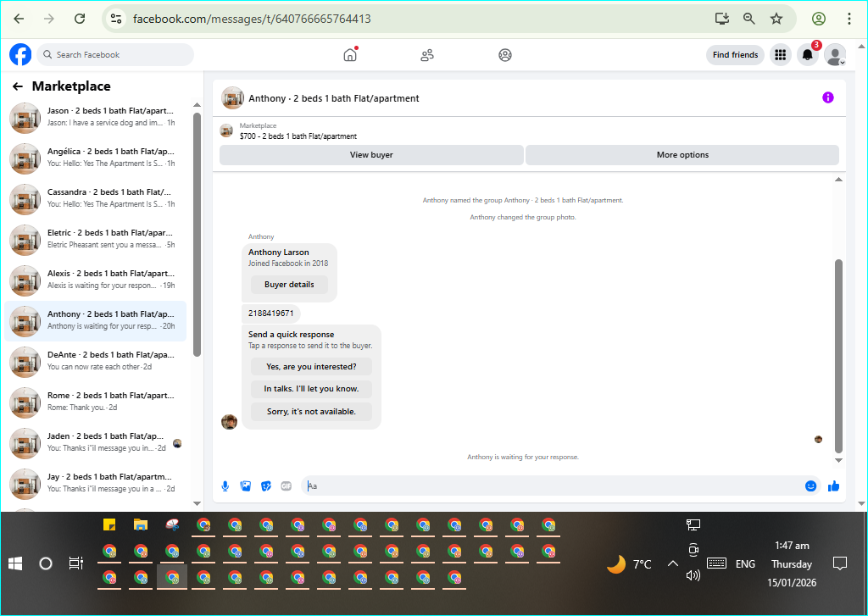Bookmark this page with star icon
Screen dimensions: 868x616
[776, 19]
